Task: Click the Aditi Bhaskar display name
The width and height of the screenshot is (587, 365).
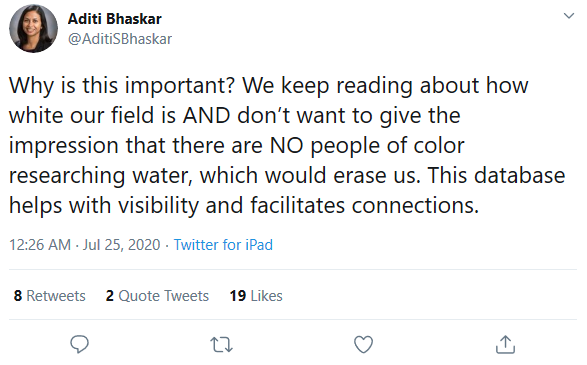Action: click(x=115, y=19)
